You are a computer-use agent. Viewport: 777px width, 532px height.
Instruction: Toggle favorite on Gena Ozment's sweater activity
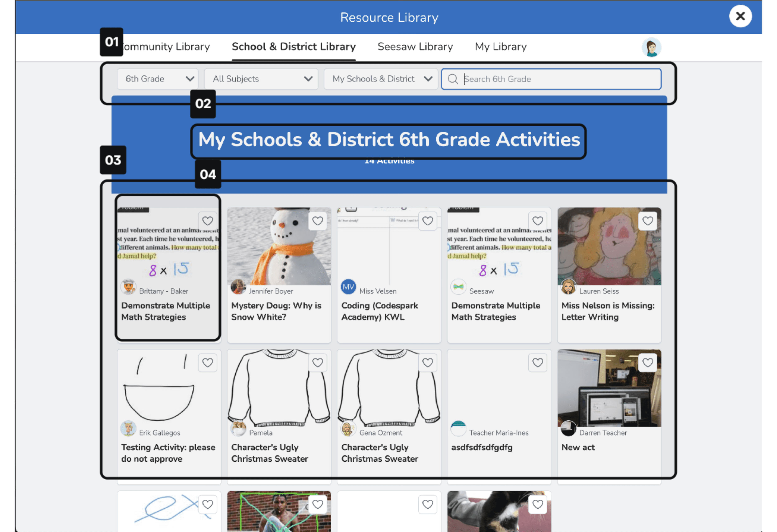point(427,362)
